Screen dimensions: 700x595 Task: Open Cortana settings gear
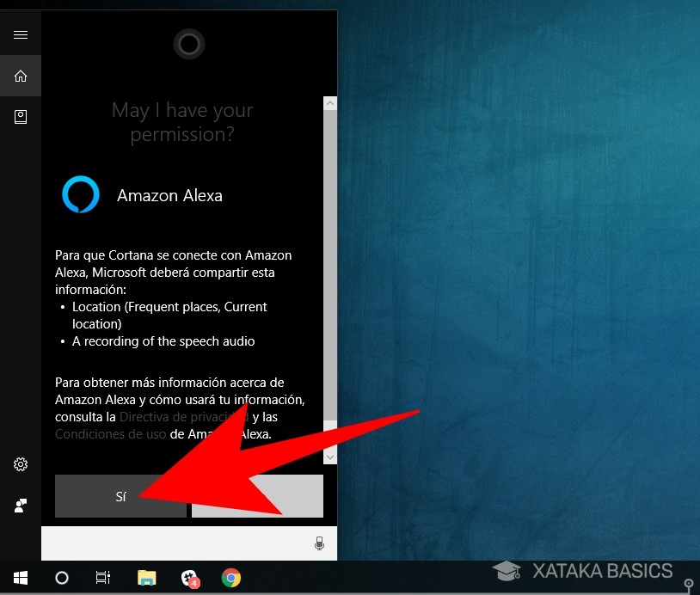coord(21,464)
